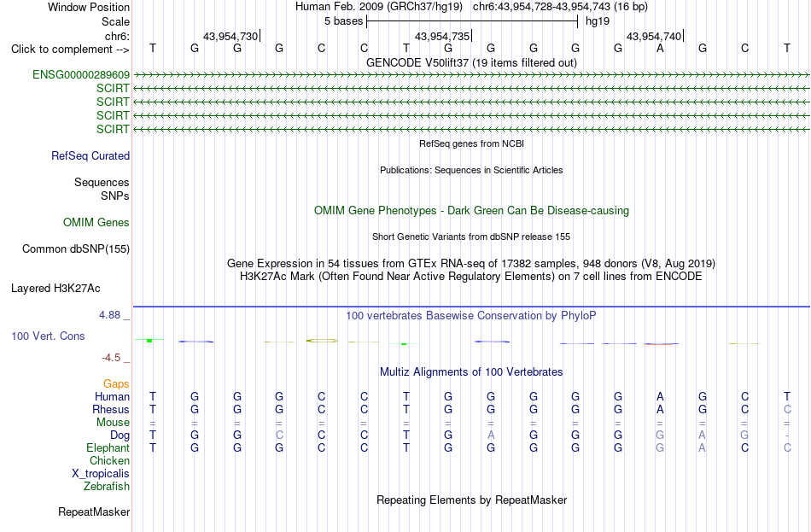Click 'Multiz Alignments of 100 Vertebrates' title
Viewport: 811px width, 532px height.
471,372
